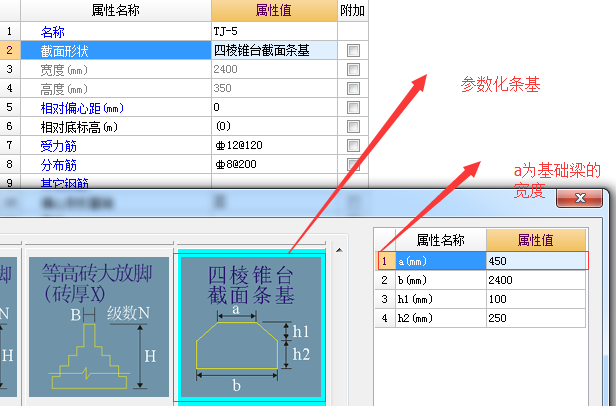This screenshot has height=406, width=616.
Task: Click row number 1 in dialog table
Action: pos(385,261)
